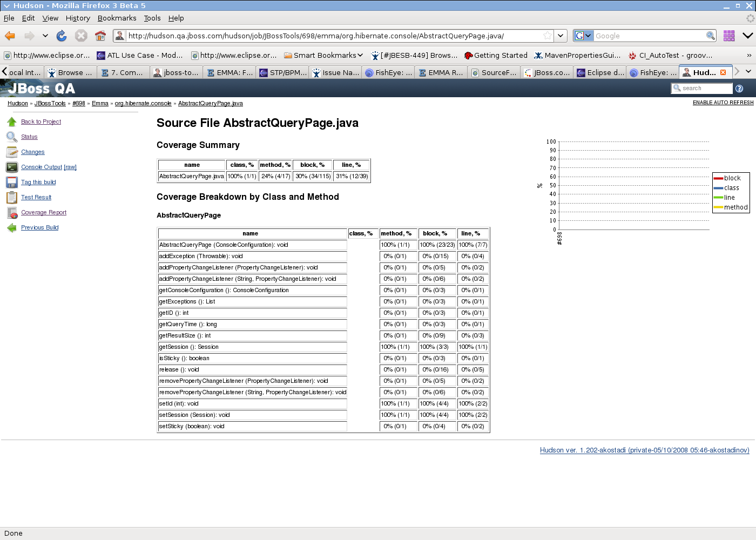This screenshot has height=540, width=756.
Task: Click the yellow method legend swatch
Action: (718, 207)
